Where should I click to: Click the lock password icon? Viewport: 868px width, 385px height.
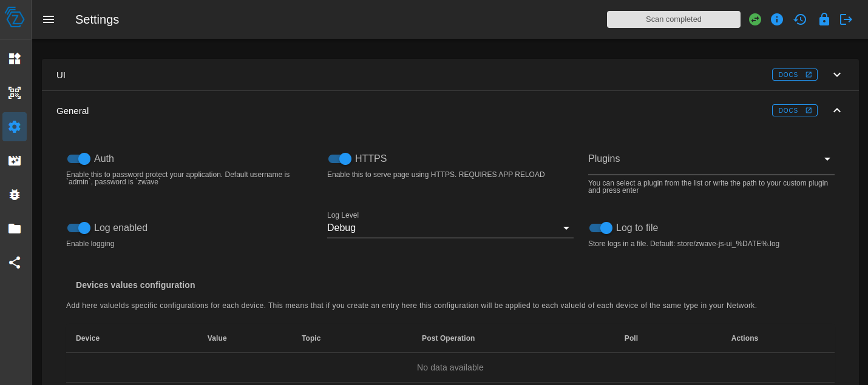coord(824,19)
